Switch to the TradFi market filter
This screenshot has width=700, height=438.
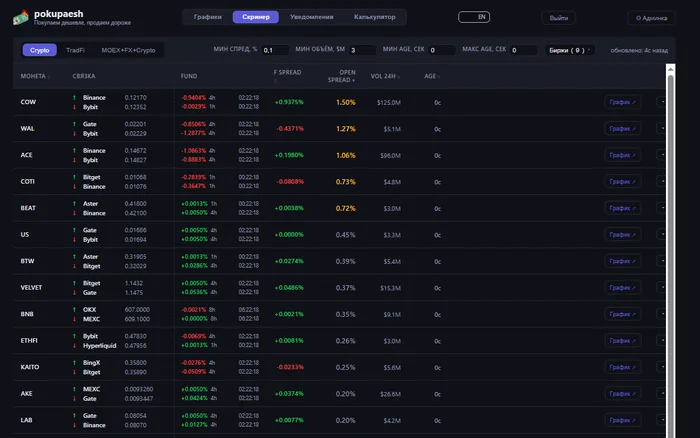(x=75, y=50)
